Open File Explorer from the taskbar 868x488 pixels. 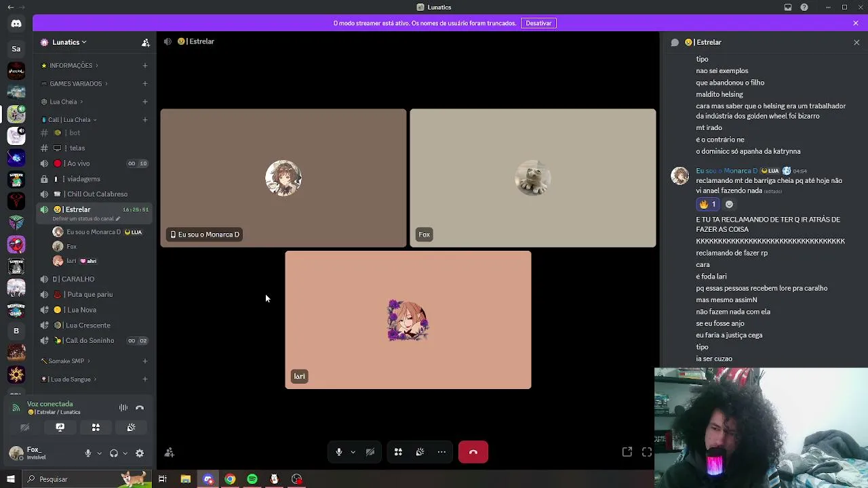[185, 479]
